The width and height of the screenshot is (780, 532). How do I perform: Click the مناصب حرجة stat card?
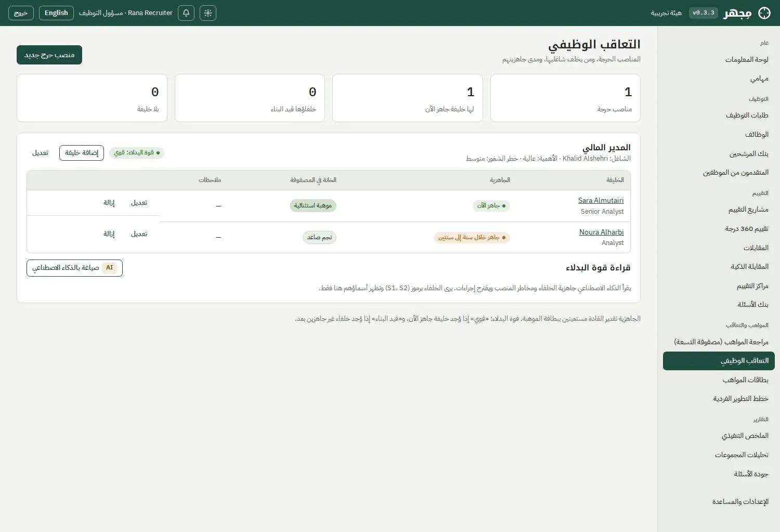tap(565, 98)
